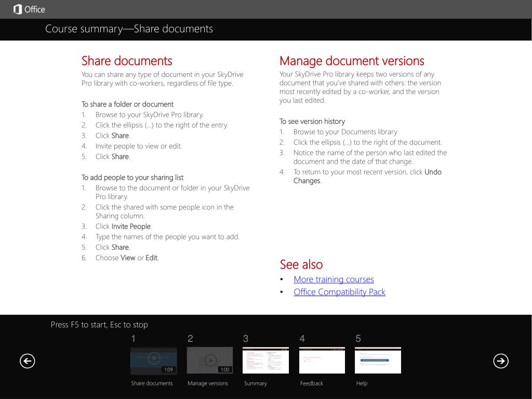Viewport: 532px width, 399px height.
Task: Click step 'Browse to your SkyDrive Pro library.'
Action: pos(150,115)
